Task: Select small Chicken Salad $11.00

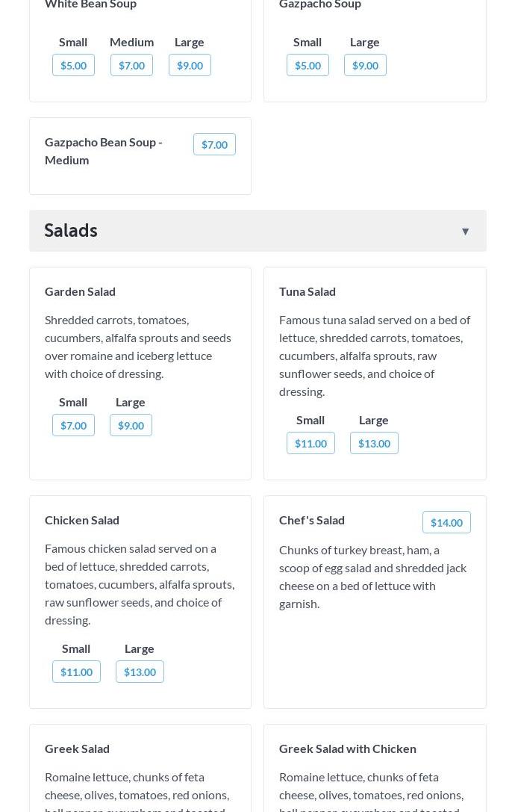Action: [76, 672]
